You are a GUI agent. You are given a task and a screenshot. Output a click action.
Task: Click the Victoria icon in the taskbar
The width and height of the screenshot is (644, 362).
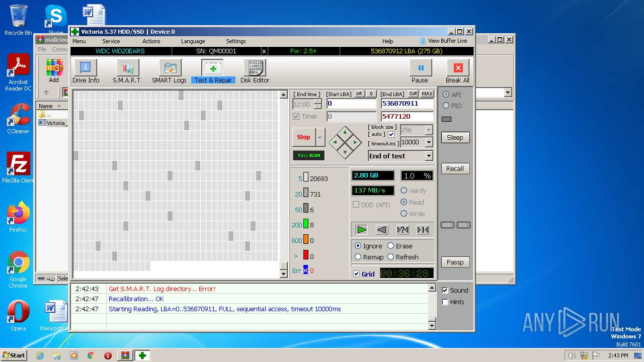142,355
